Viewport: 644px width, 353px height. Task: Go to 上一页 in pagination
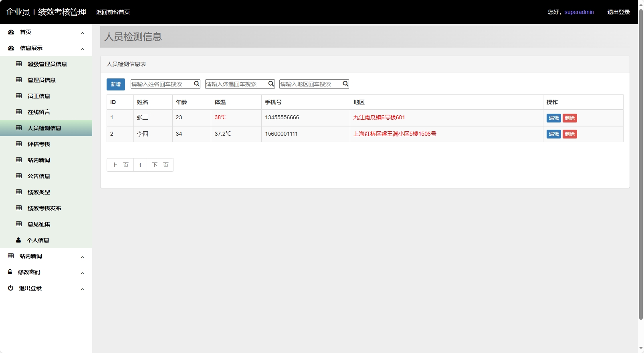click(120, 165)
